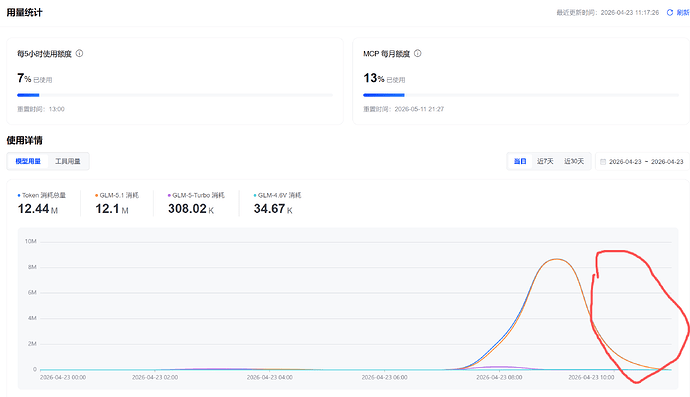Select 近30天 time range
690x397 pixels.
point(574,161)
